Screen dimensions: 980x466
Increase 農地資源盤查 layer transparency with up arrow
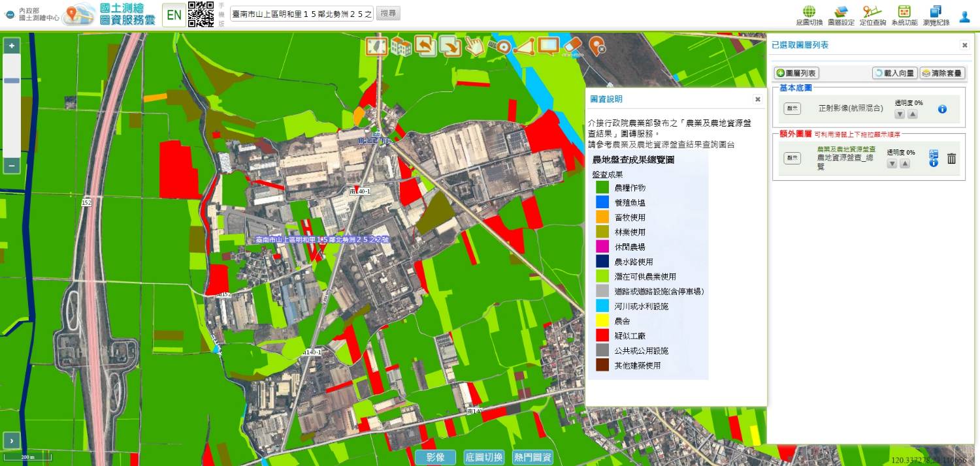tap(905, 164)
